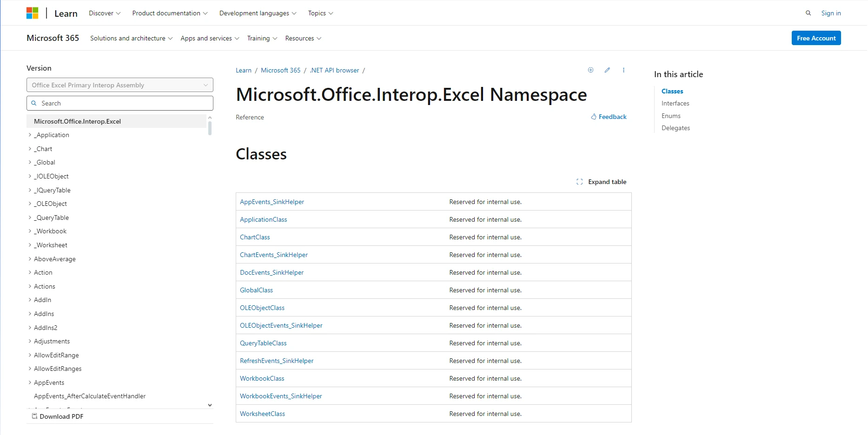Open the Discover dropdown menu
The image size is (868, 435).
[x=104, y=13]
